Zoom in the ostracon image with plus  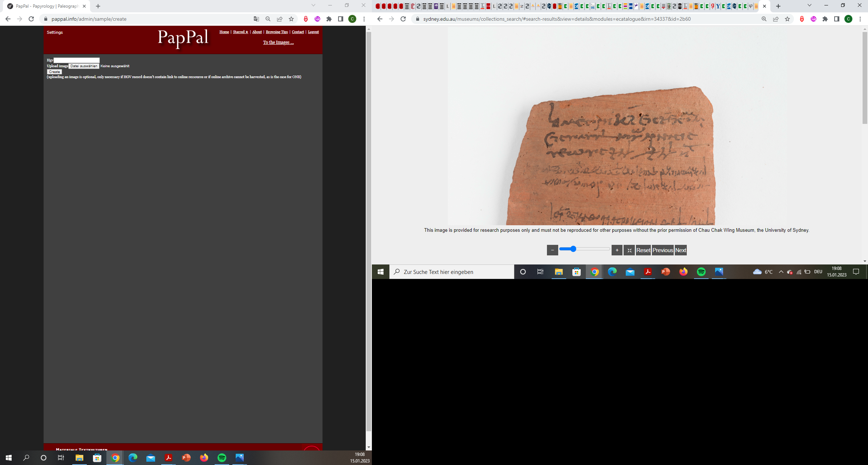tap(617, 250)
